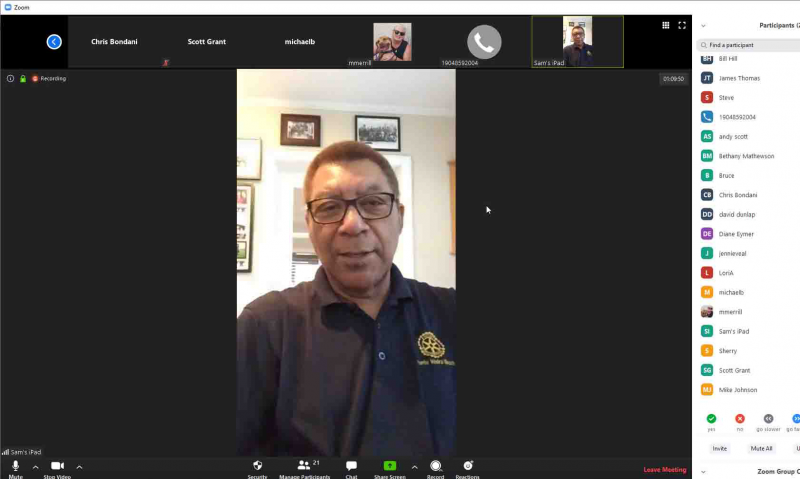Toggle the Record button
800x479 pixels.
coord(435,469)
